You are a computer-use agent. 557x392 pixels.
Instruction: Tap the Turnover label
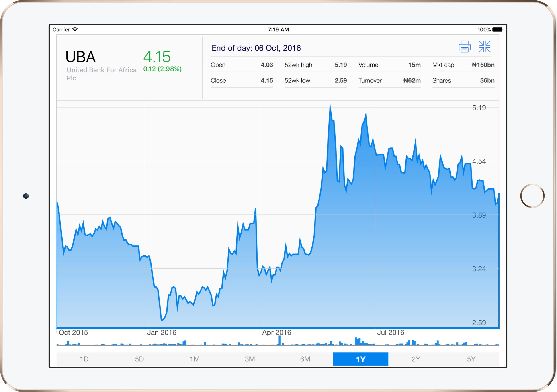point(370,81)
